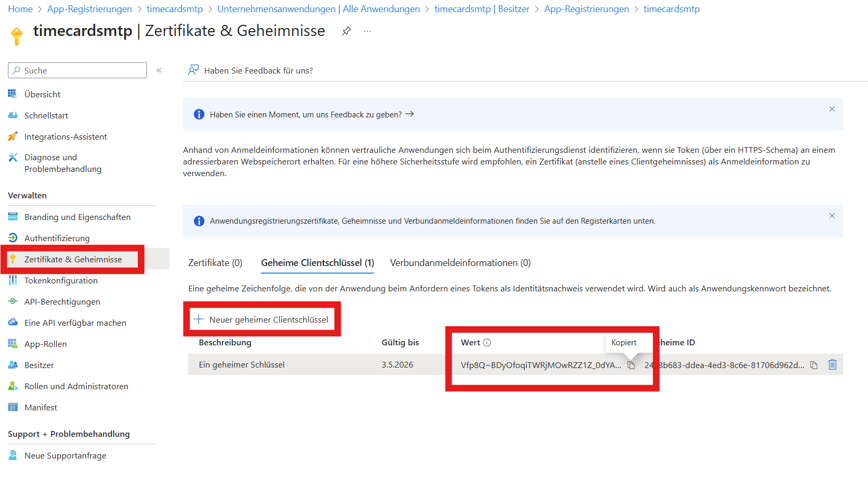
Task: Open Besitzer in the sidebar
Action: [x=39, y=365]
